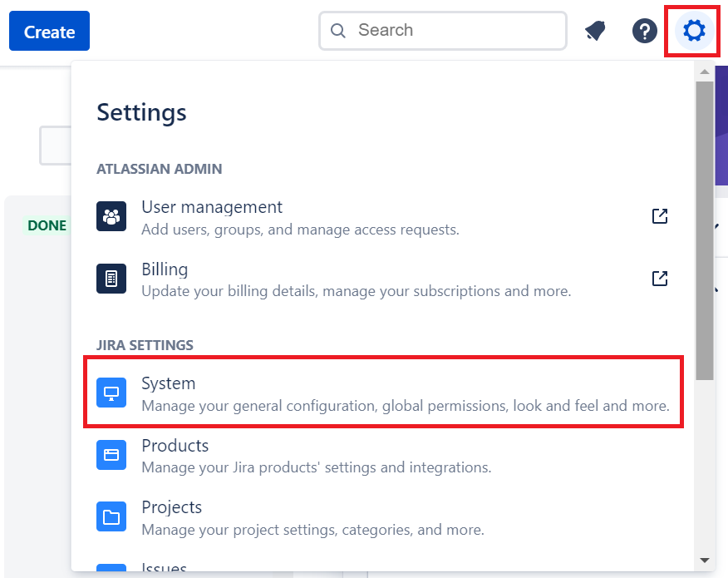This screenshot has height=578, width=728.
Task: Click the Issues icon at the bottom
Action: coord(111,568)
